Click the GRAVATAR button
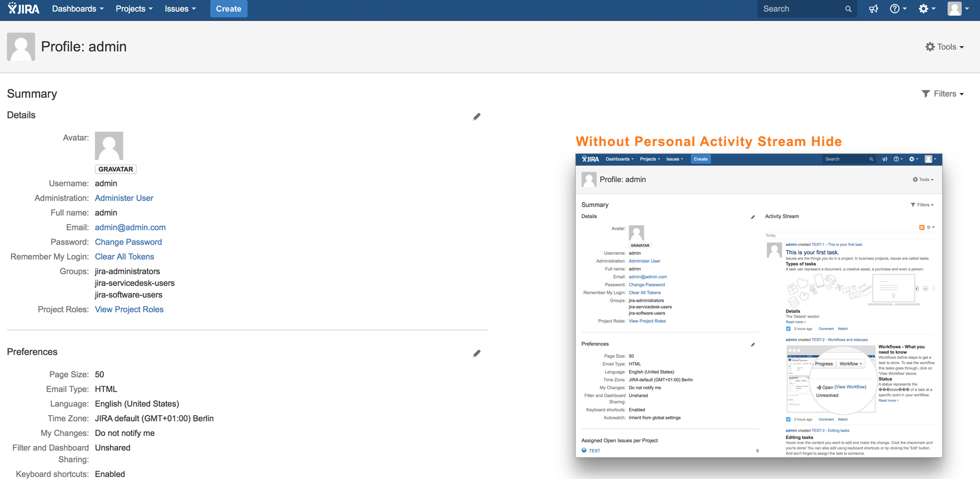This screenshot has width=980, height=479. click(x=116, y=169)
